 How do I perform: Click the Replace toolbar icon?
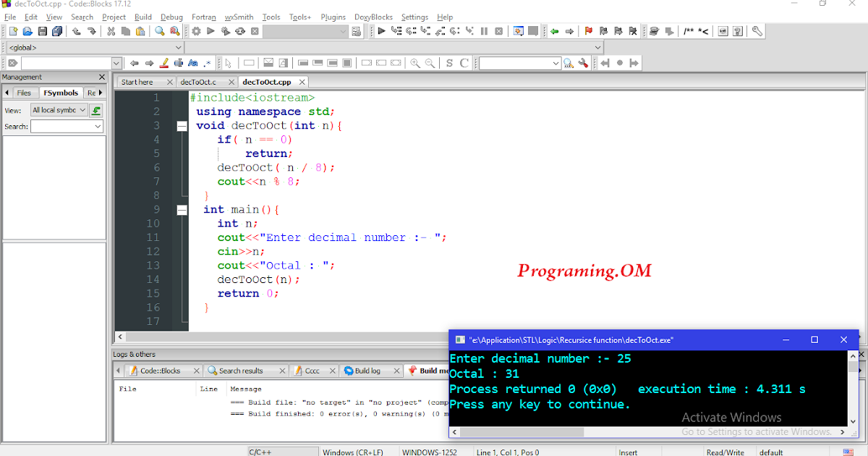click(x=174, y=31)
